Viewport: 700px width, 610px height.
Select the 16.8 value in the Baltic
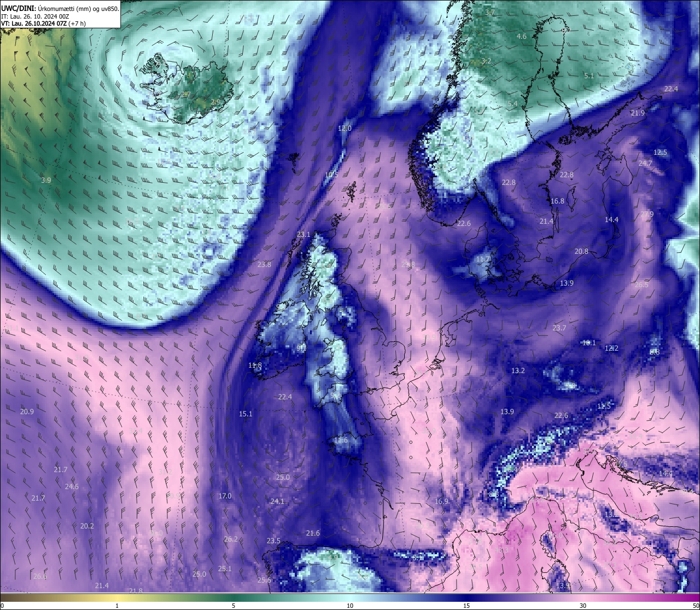coord(557,201)
